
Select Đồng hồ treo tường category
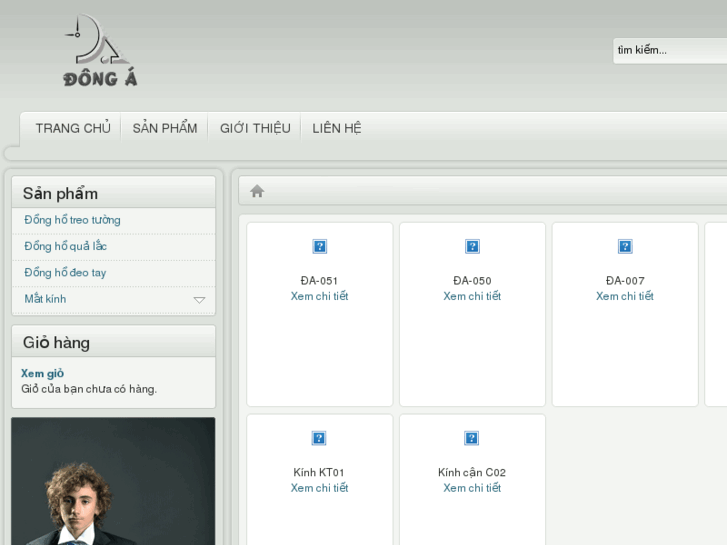tap(72, 220)
